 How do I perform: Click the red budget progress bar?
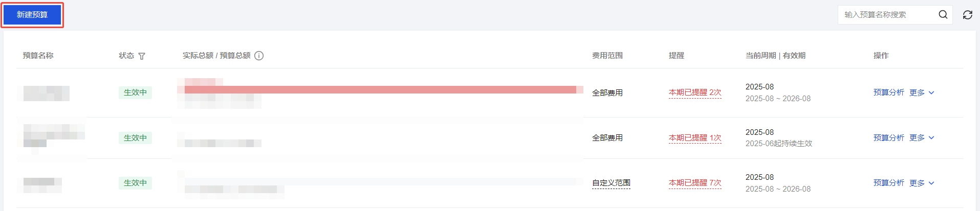pos(380,90)
